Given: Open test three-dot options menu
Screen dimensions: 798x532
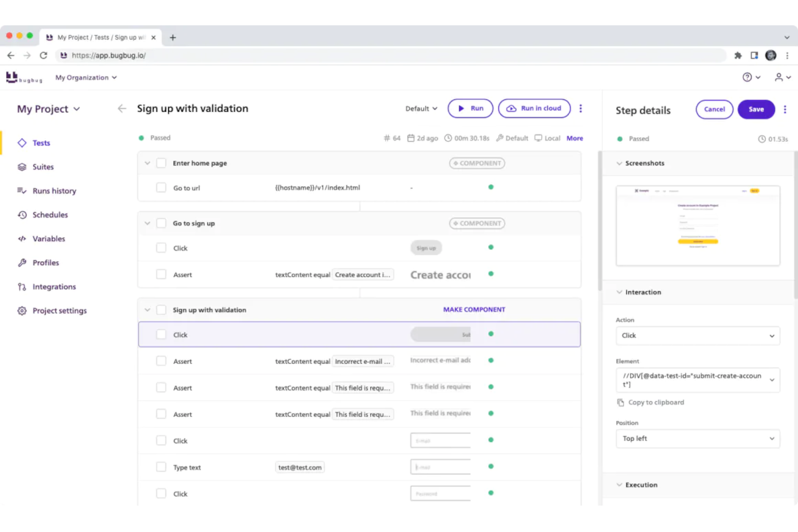Looking at the screenshot, I should pyautogui.click(x=581, y=108).
